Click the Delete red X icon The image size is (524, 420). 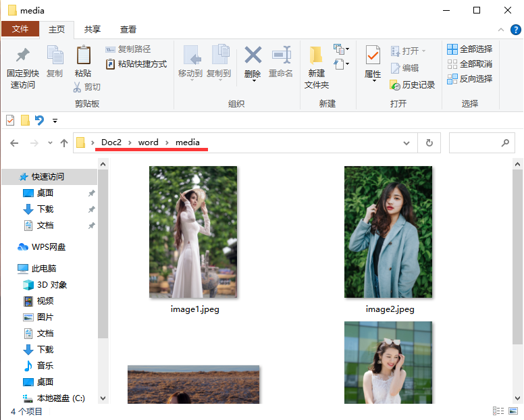coord(253,55)
